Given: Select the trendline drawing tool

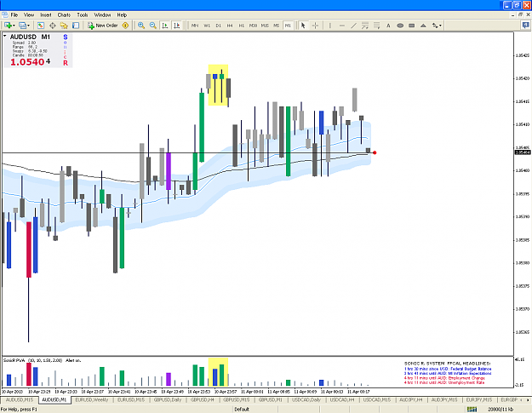Looking at the screenshot, I should [x=353, y=26].
